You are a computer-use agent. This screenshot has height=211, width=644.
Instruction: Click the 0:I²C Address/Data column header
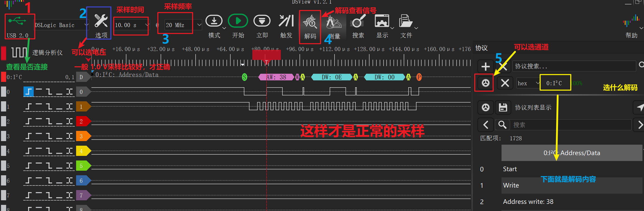click(572, 153)
